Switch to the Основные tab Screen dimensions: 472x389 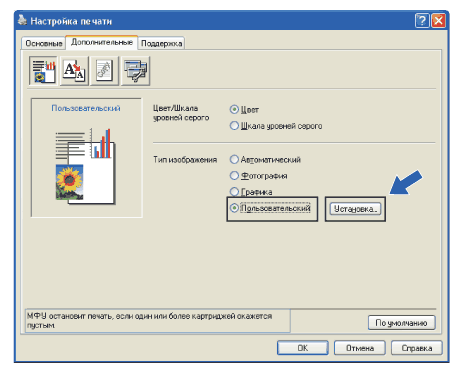pos(44,43)
